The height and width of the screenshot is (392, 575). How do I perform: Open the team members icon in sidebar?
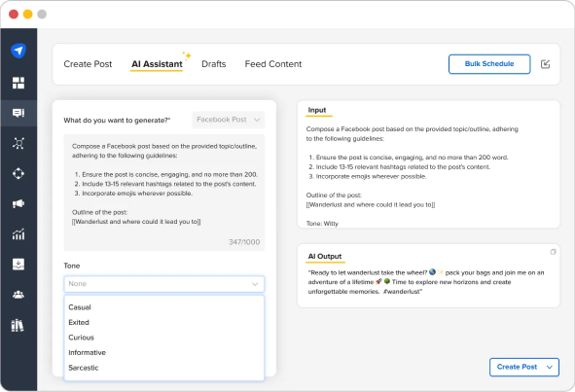(18, 295)
